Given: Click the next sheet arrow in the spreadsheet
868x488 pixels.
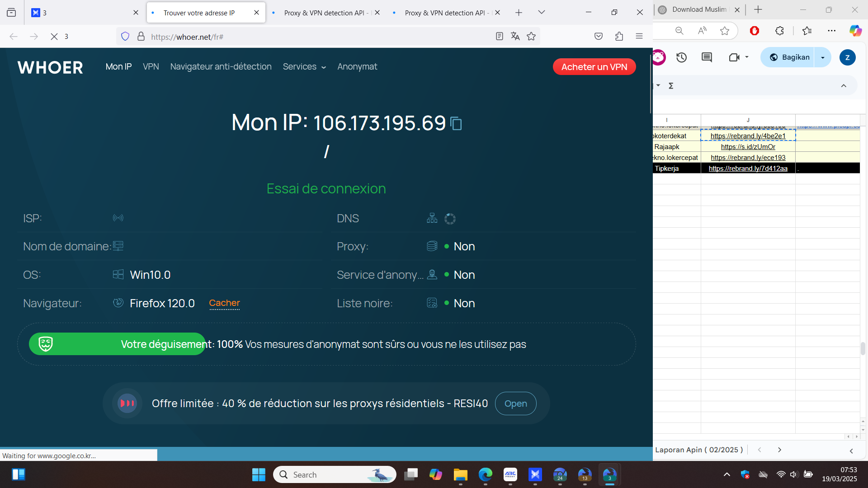Looking at the screenshot, I should click(x=779, y=450).
